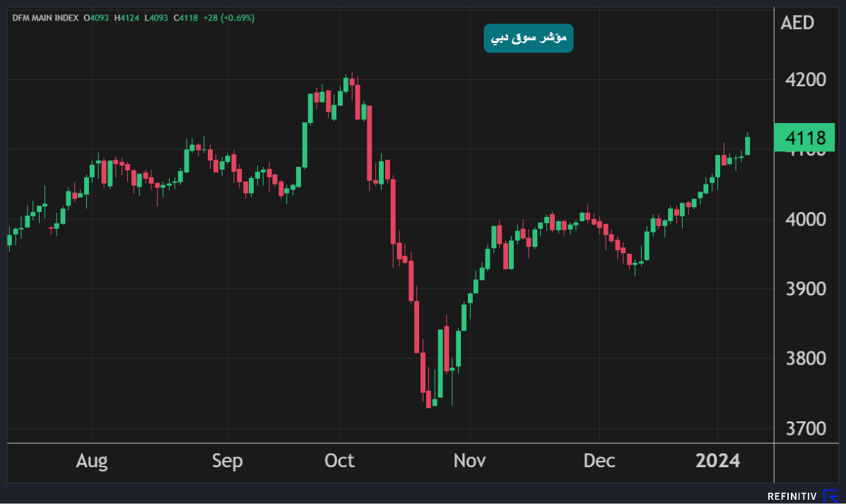Click the high value H4124 in legend

[127, 18]
